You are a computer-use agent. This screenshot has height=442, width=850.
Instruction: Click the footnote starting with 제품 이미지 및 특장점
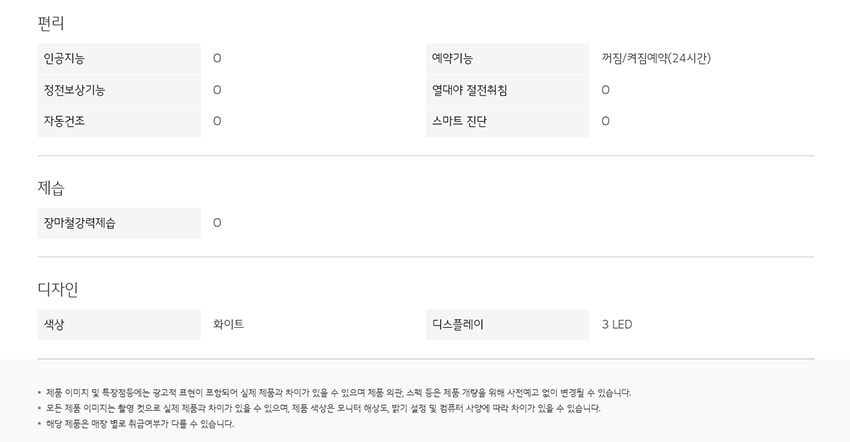338,393
